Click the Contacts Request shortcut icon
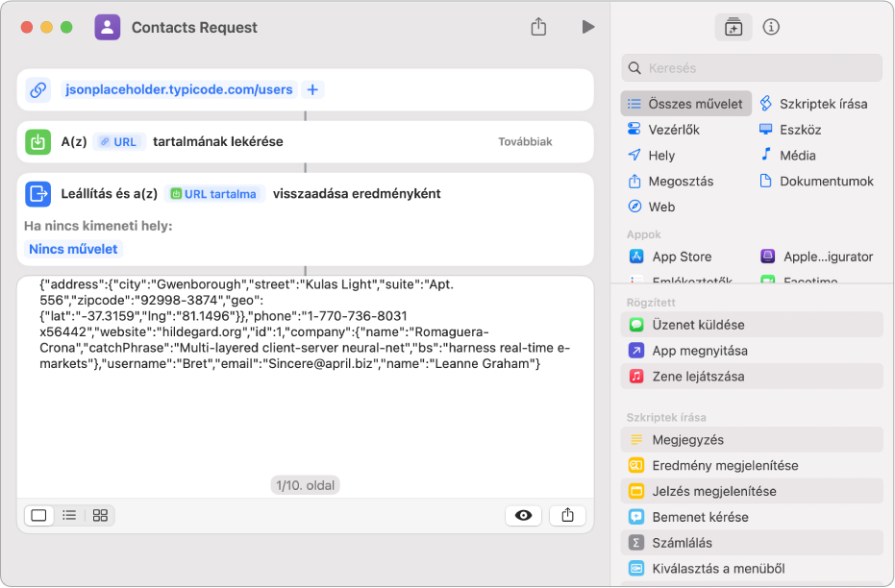The height and width of the screenshot is (588, 895). click(108, 27)
